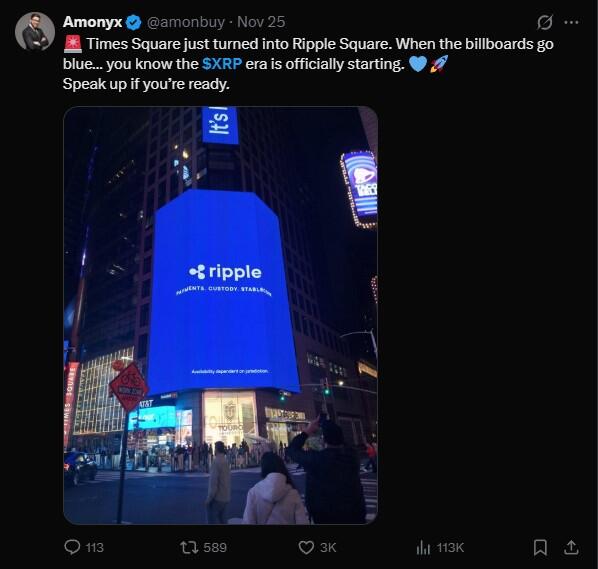Click the 3K likes count
The width and height of the screenshot is (598, 569).
click(x=328, y=548)
